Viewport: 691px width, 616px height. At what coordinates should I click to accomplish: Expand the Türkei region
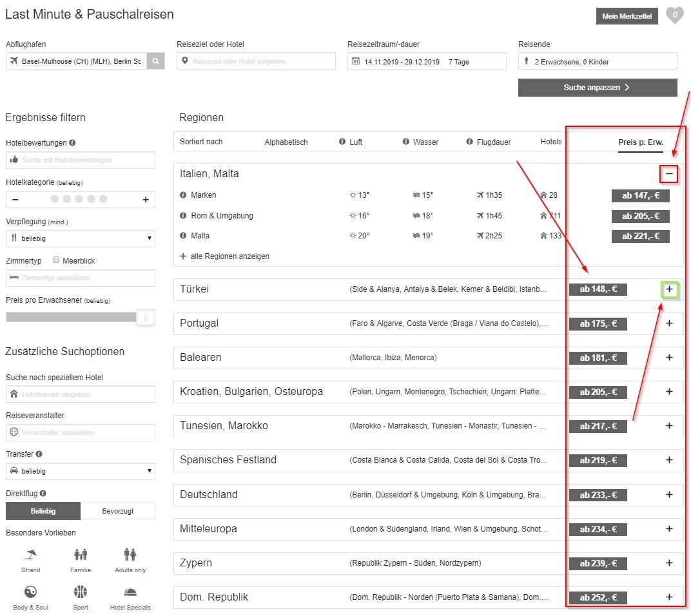(669, 290)
